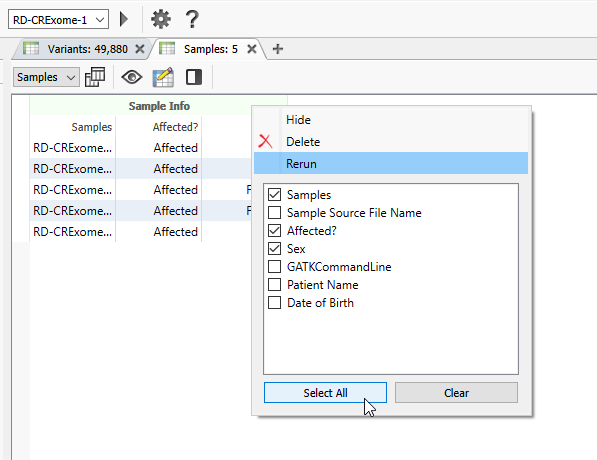Click the table columns layout icon
597x460 pixels.
click(x=95, y=77)
